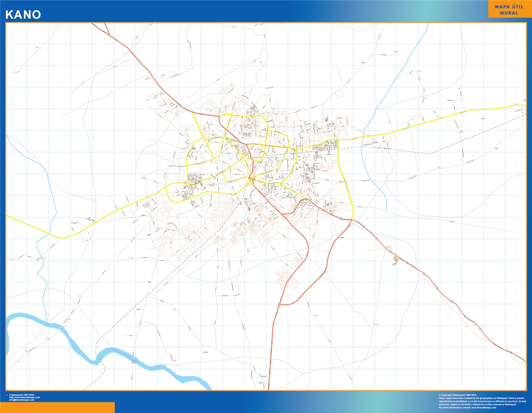The height and width of the screenshot is (413, 532).
Task: Select the red highway junction south of city
Action: [279, 304]
